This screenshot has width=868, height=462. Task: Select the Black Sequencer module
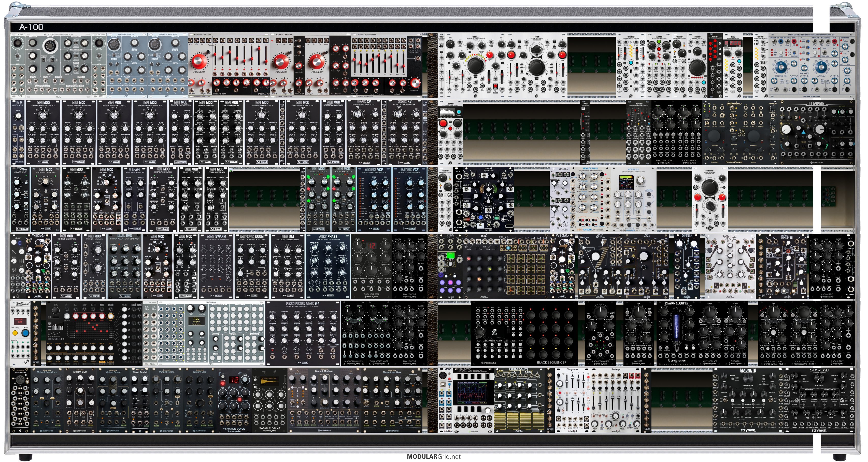524,333
